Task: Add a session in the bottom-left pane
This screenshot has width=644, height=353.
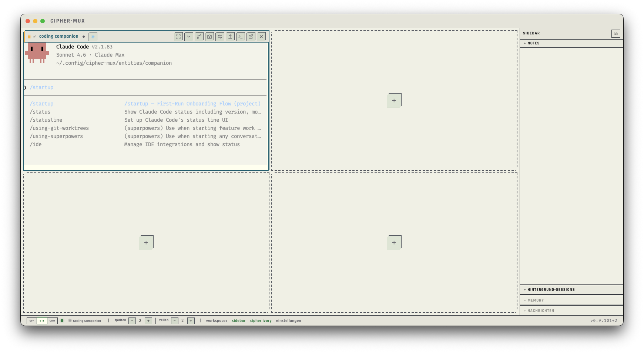Action: (x=146, y=243)
